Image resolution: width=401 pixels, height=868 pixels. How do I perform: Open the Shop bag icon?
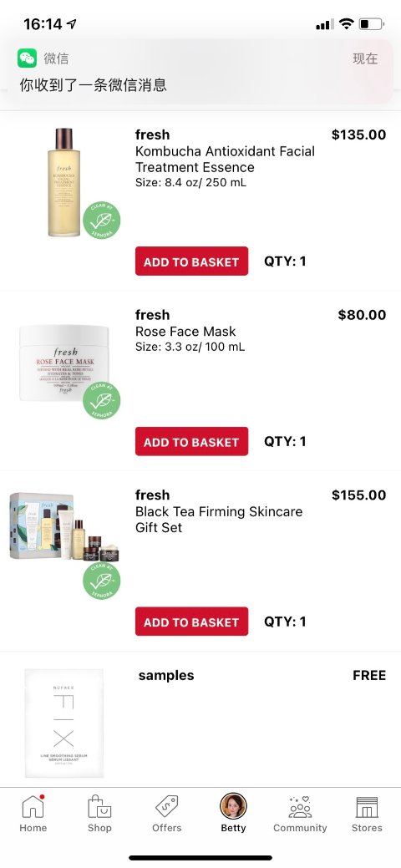pyautogui.click(x=99, y=806)
